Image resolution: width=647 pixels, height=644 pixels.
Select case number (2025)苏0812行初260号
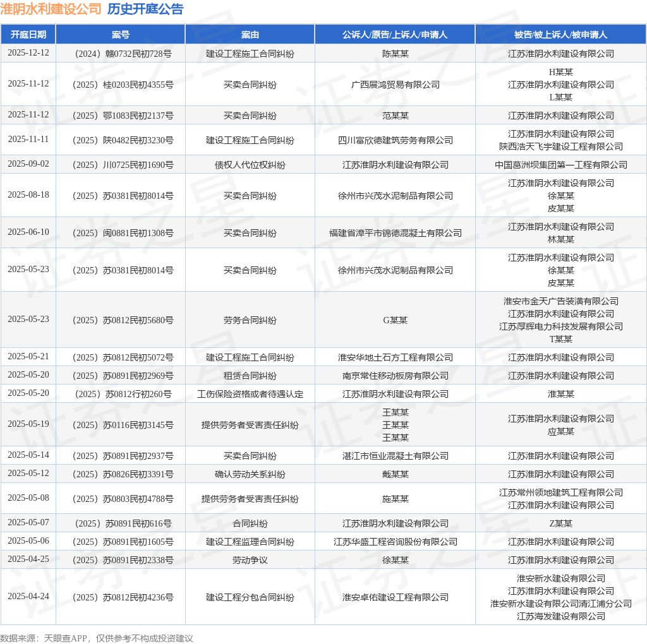[x=123, y=394]
